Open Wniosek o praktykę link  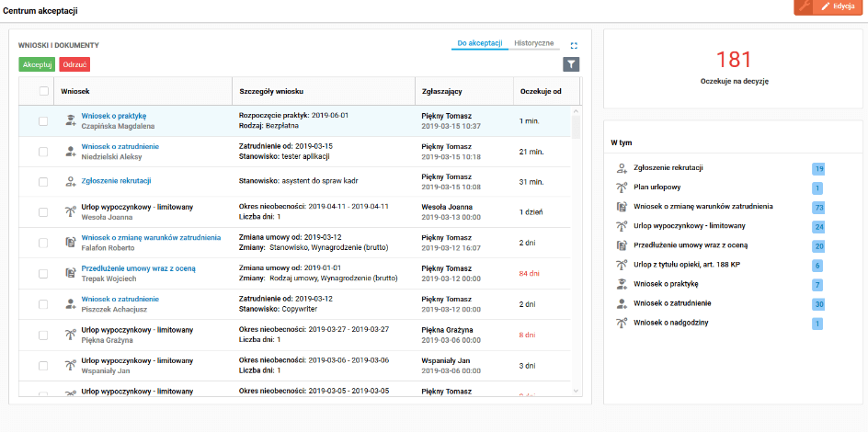click(113, 116)
